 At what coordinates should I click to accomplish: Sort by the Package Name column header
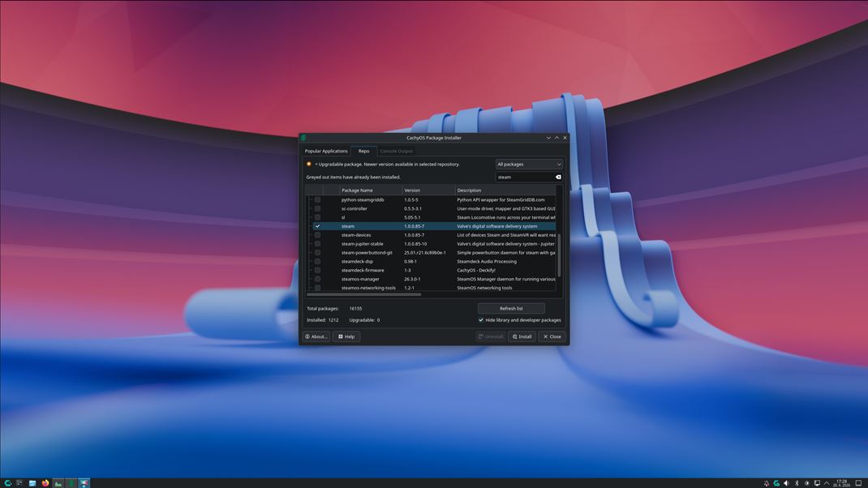371,190
